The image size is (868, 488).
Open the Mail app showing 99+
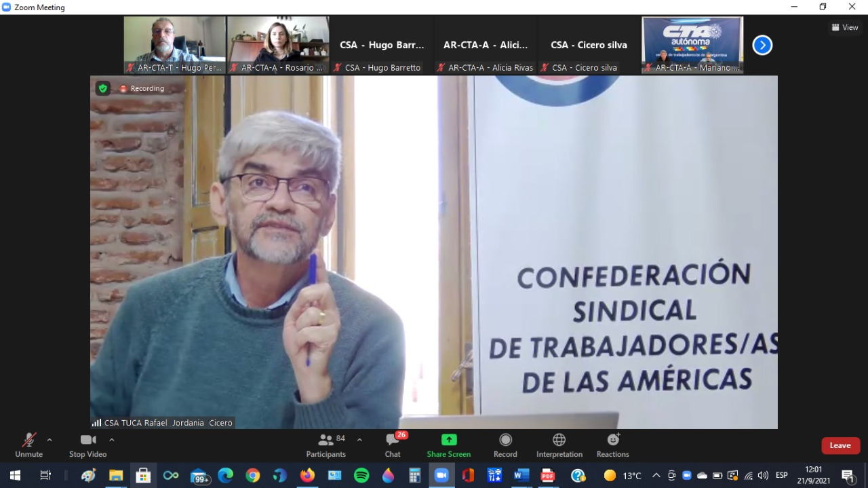tap(199, 475)
